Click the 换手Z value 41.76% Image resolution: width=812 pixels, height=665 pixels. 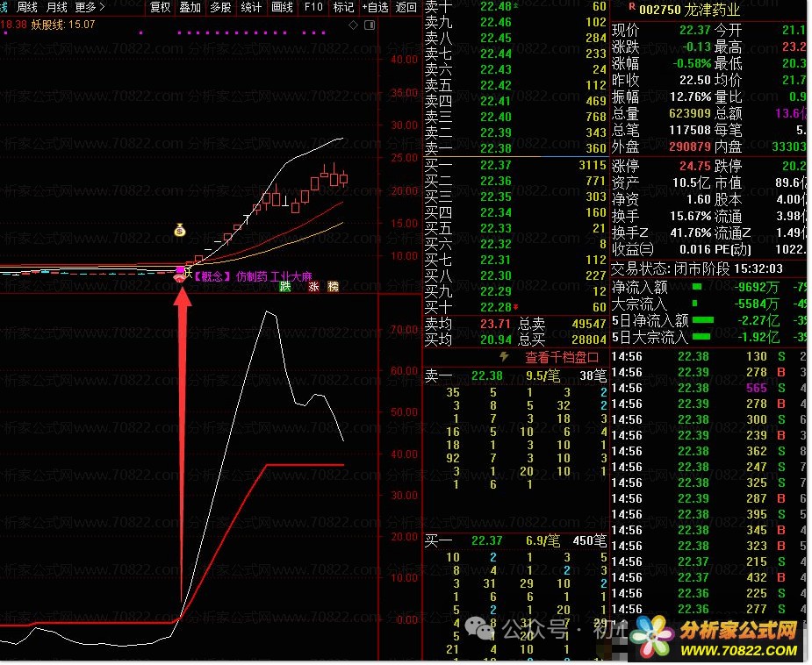coord(691,232)
